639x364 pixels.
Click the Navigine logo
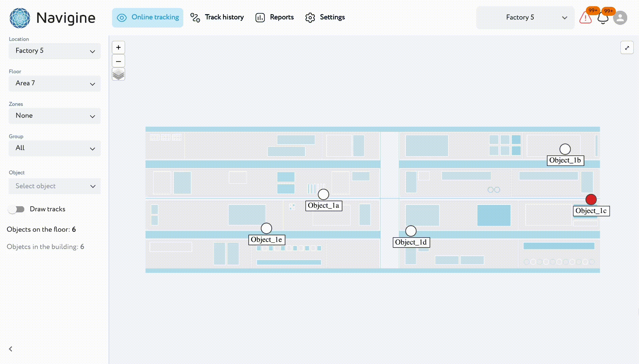point(52,18)
